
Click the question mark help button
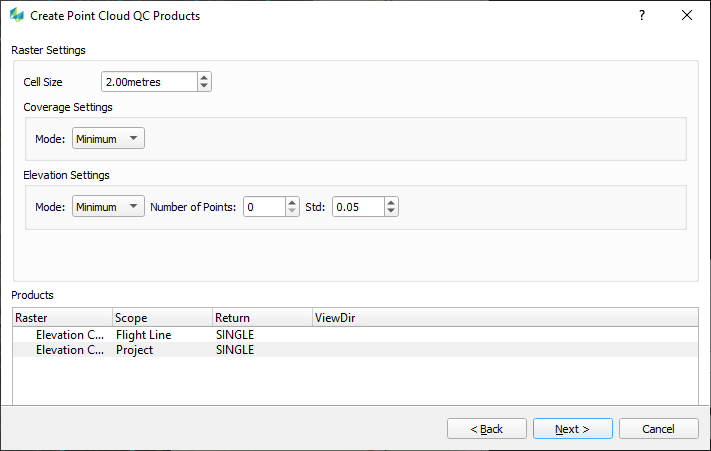(x=641, y=16)
